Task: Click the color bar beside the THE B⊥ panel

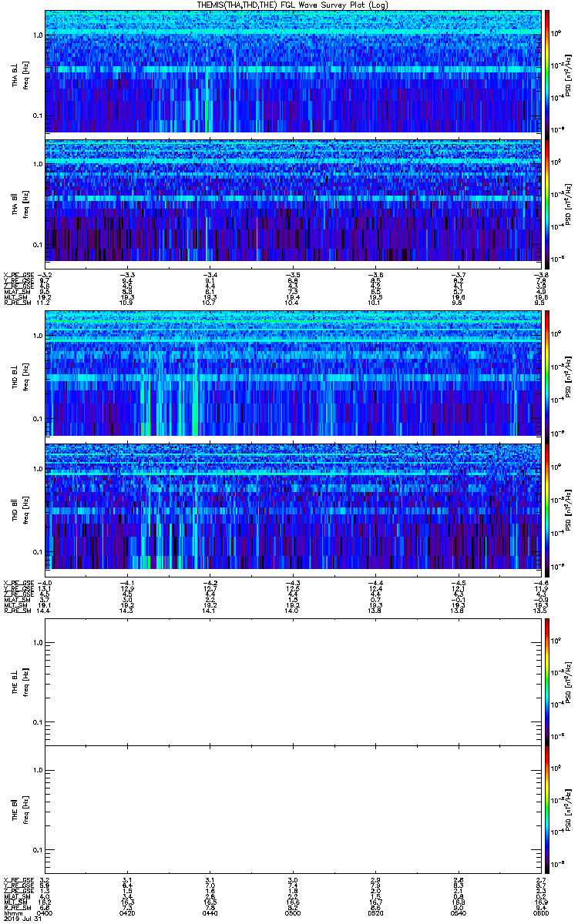Action: click(547, 681)
